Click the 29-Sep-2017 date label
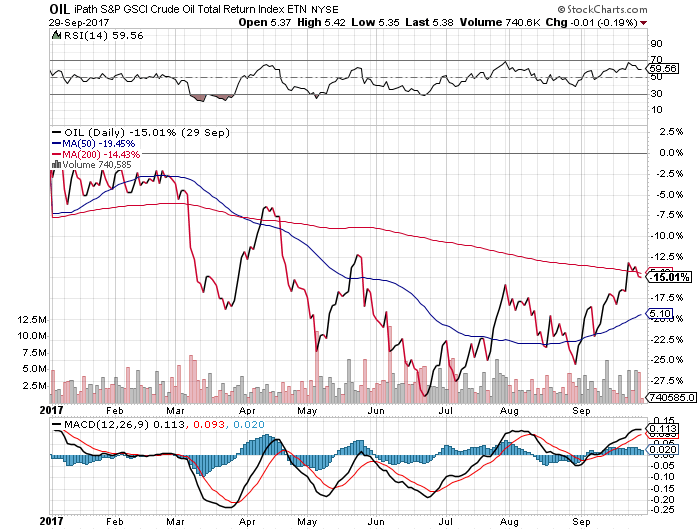 tap(79, 23)
